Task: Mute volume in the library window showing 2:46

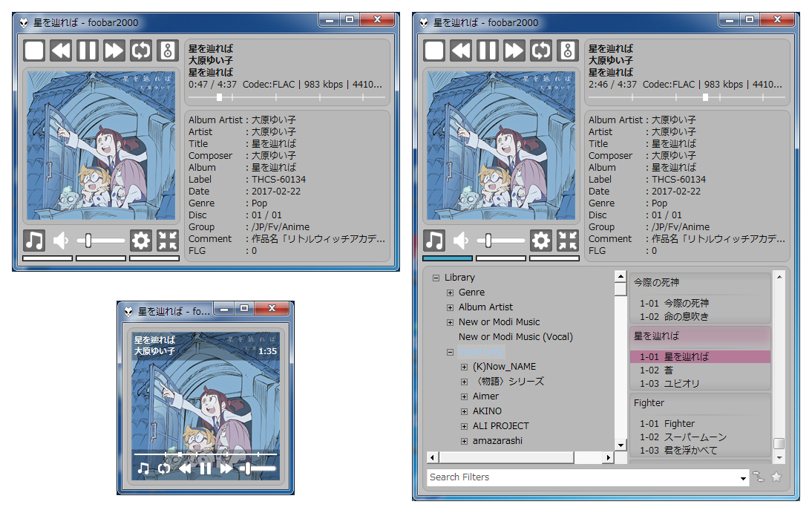Action: (x=461, y=241)
